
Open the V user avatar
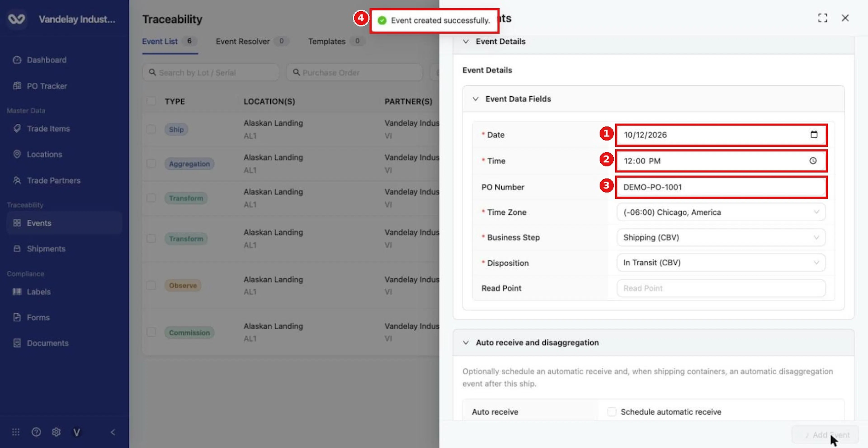76,432
